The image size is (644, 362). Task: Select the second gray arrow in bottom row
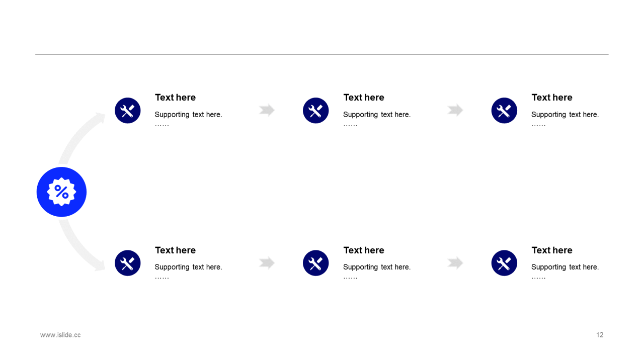(x=455, y=262)
